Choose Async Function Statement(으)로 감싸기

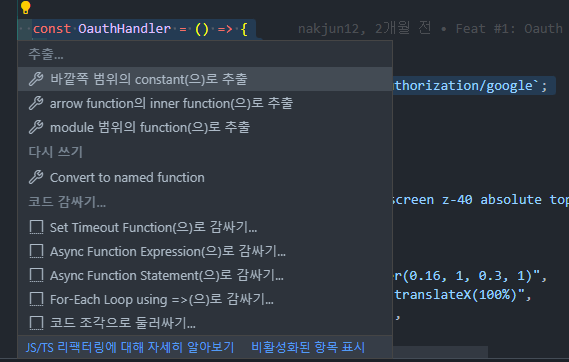[x=205, y=275]
